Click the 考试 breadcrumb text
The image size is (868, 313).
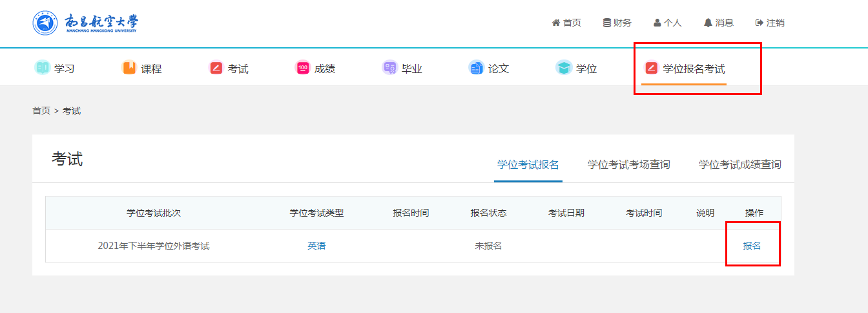[x=72, y=111]
